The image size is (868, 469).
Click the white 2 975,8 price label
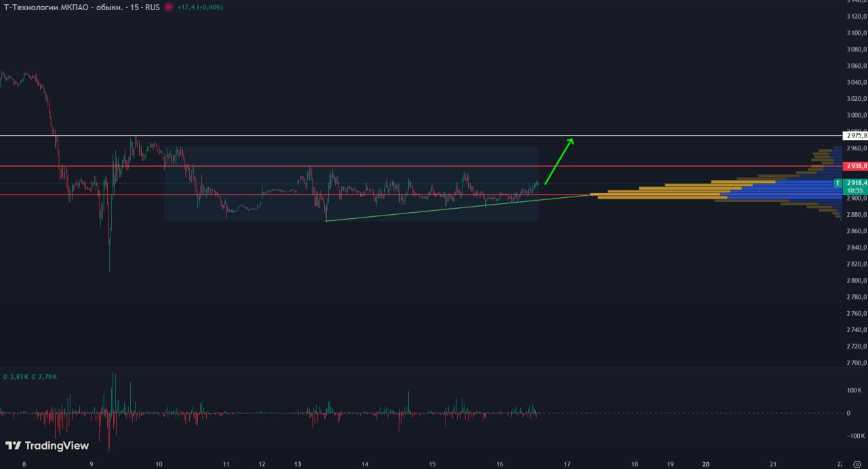pos(854,136)
